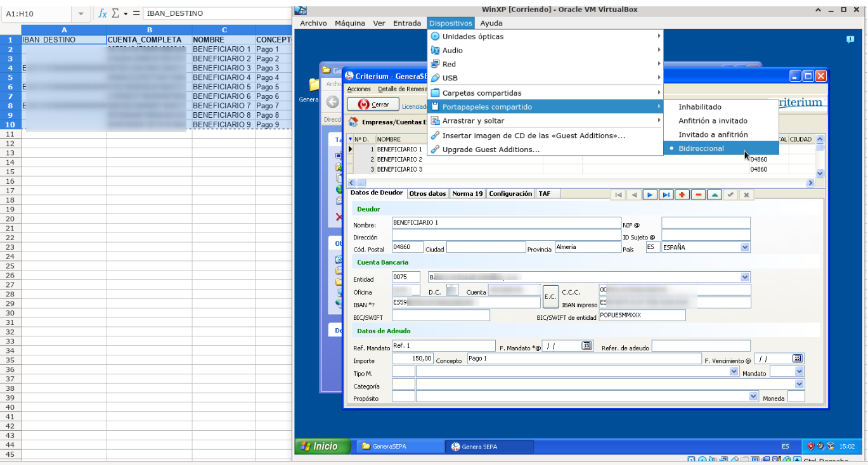Click Unidades ópticas disc icon

pyautogui.click(x=435, y=37)
